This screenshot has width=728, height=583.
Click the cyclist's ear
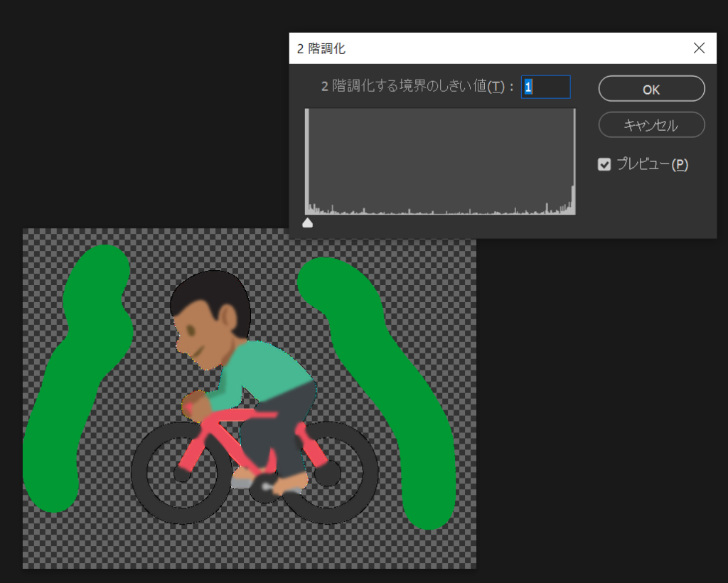(229, 317)
